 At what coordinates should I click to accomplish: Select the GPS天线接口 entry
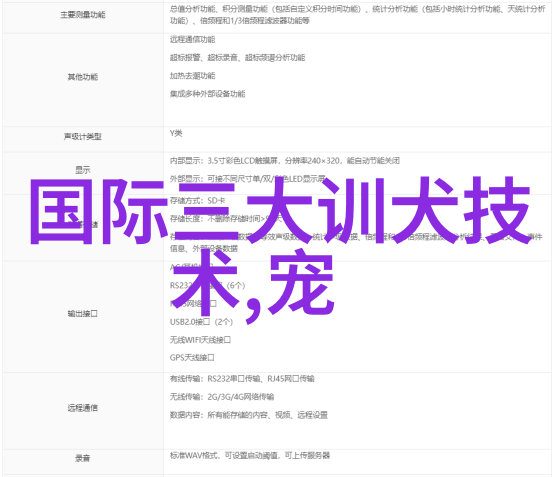click(192, 358)
